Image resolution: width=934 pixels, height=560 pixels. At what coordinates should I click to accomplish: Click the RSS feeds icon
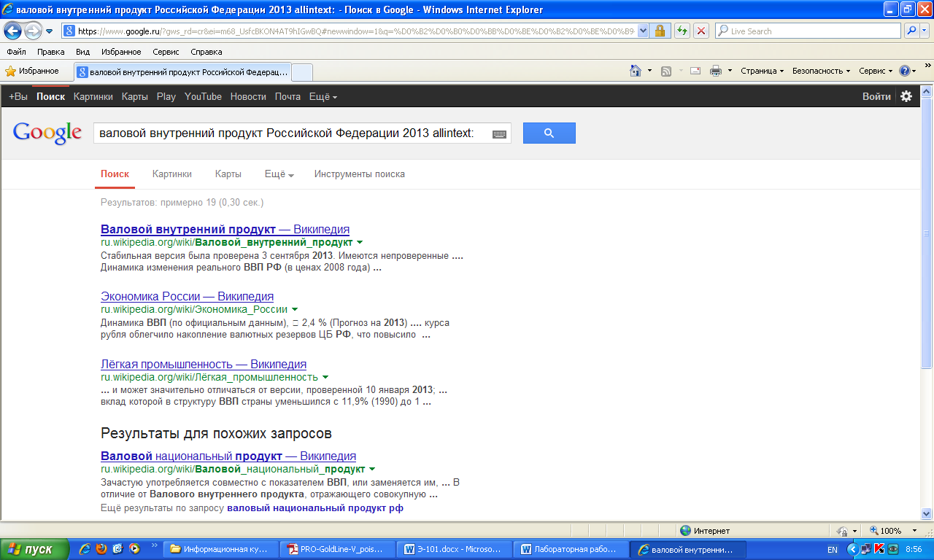(666, 71)
